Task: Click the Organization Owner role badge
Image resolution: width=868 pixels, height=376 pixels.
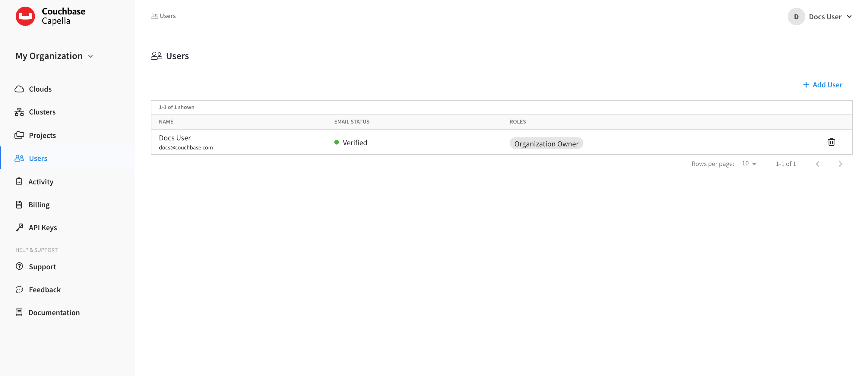Action: (x=546, y=143)
